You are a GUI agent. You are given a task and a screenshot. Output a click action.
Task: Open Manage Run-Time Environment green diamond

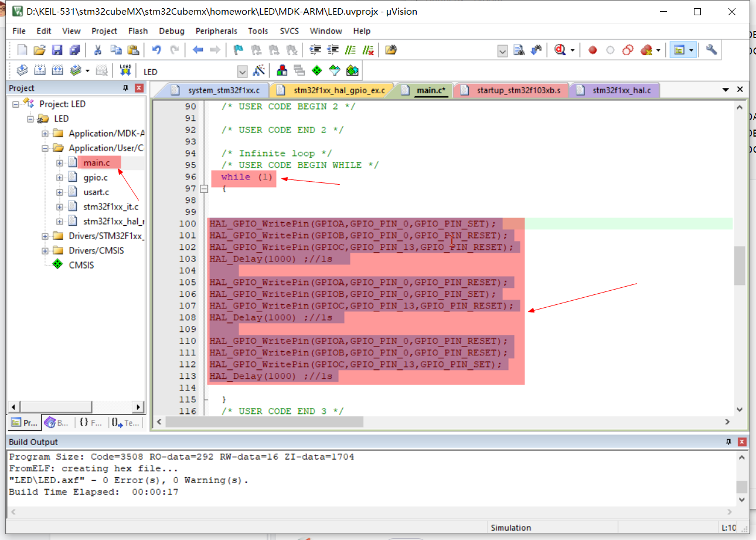point(317,71)
